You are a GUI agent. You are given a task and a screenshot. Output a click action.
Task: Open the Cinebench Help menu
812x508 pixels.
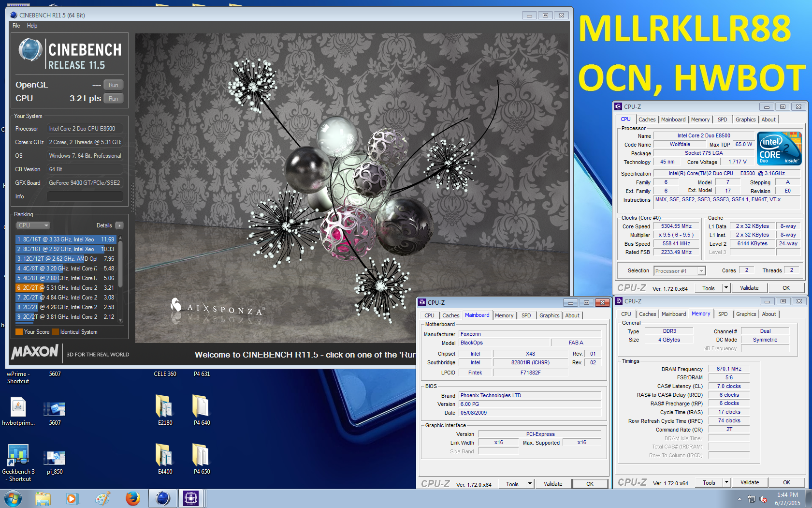pyautogui.click(x=32, y=26)
